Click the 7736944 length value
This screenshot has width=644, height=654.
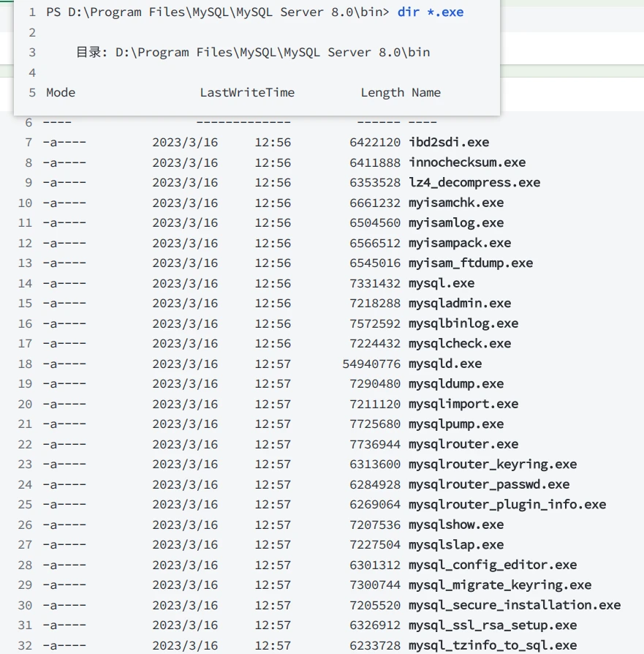(375, 444)
